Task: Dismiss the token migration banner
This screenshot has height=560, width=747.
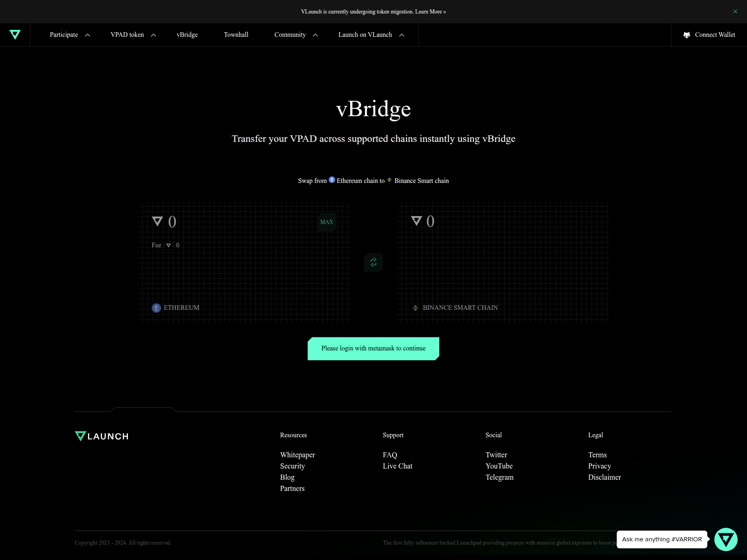Action: point(735,12)
